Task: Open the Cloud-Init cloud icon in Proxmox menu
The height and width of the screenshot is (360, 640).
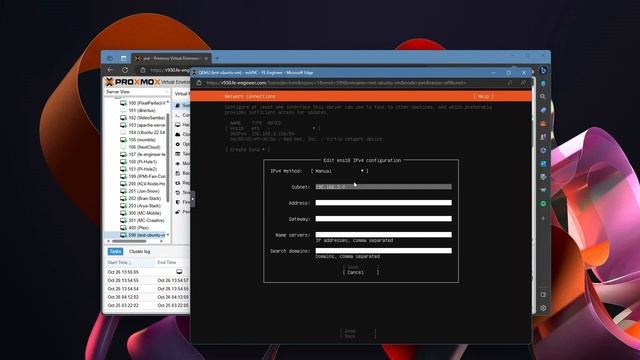Action: 178,134
